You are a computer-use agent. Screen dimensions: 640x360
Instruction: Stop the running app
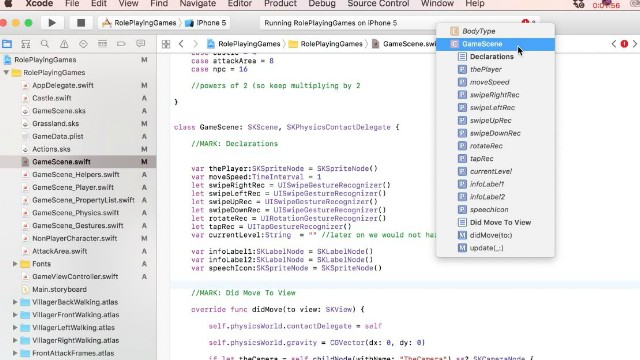(x=81, y=23)
